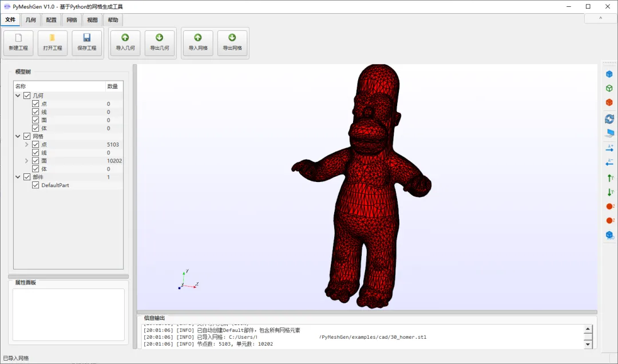618x364 pixels.
Task: Click the blue circular refresh arrows icon
Action: pos(609,118)
